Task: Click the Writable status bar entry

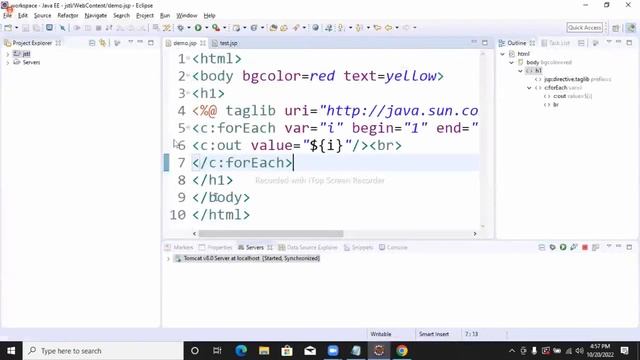Action: pos(381,334)
